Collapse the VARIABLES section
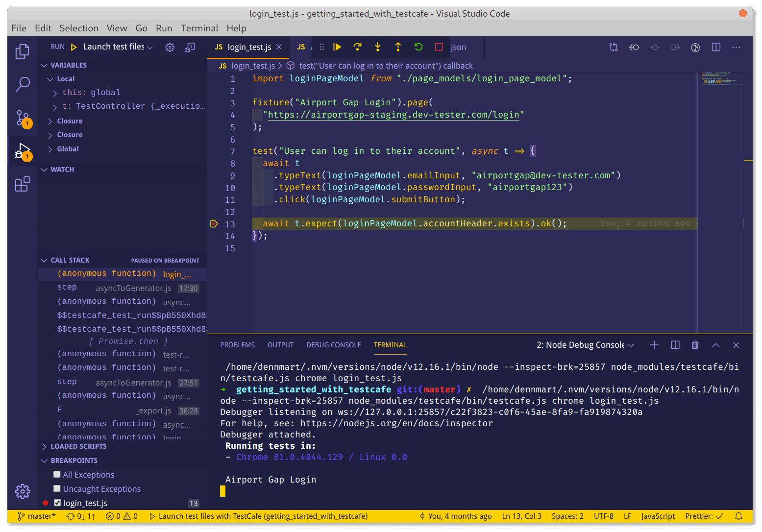The height and width of the screenshot is (532, 762). (123, 65)
